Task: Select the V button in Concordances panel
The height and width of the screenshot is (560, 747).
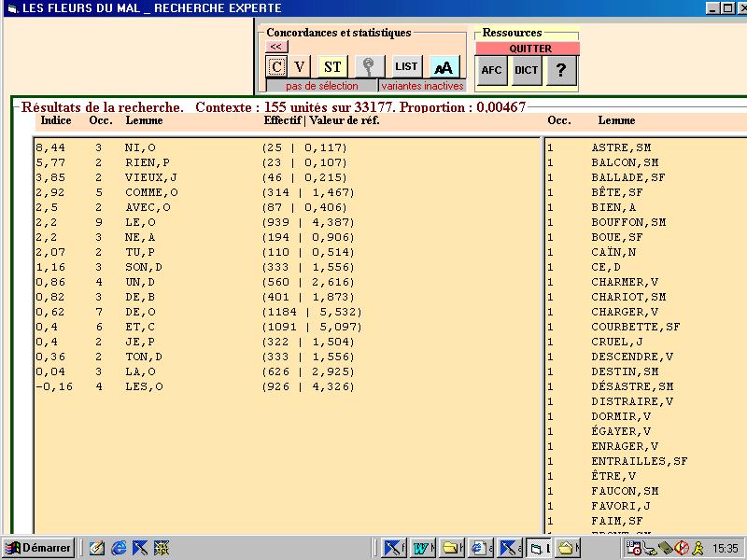Action: [x=299, y=66]
